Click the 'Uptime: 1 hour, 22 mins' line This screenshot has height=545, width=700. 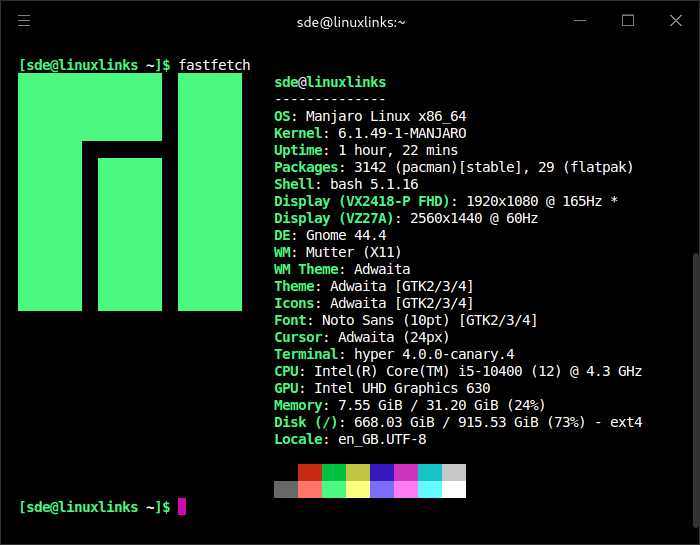pos(366,150)
